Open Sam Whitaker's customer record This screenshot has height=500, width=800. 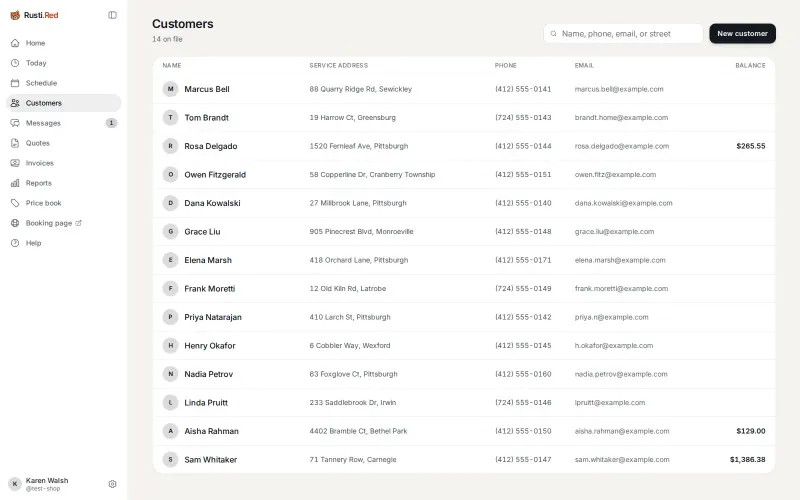tap(464, 460)
